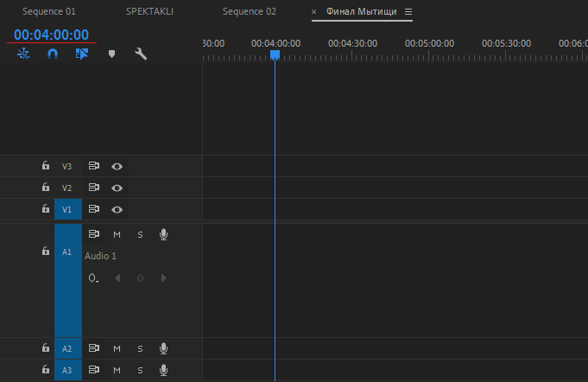The width and height of the screenshot is (588, 382).
Task: Mute the A1 track with M
Action: pyautogui.click(x=117, y=234)
